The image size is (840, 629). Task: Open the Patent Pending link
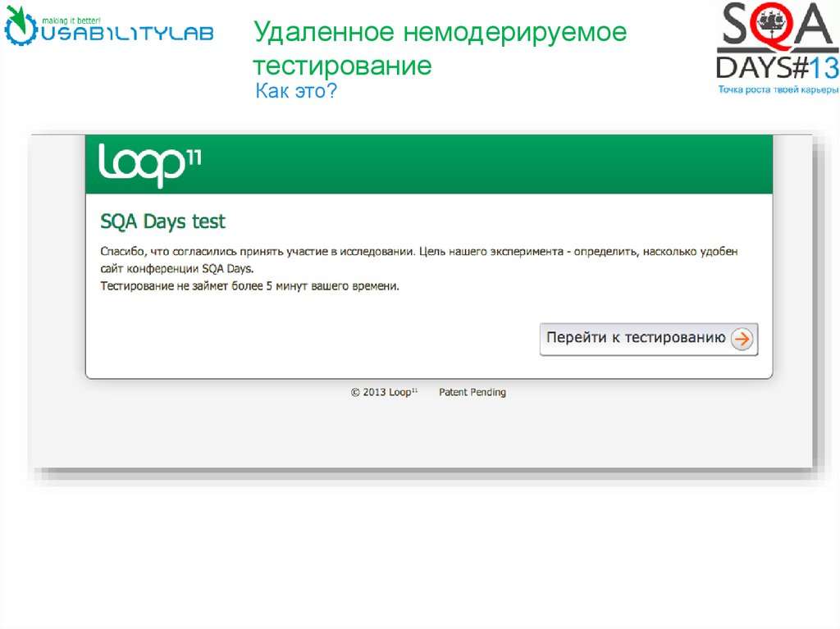pyautogui.click(x=472, y=392)
